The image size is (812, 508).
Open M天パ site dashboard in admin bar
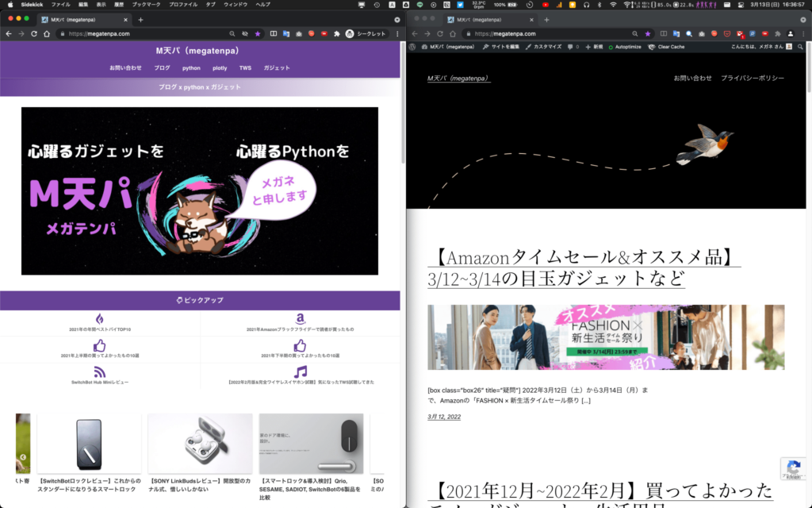point(448,47)
